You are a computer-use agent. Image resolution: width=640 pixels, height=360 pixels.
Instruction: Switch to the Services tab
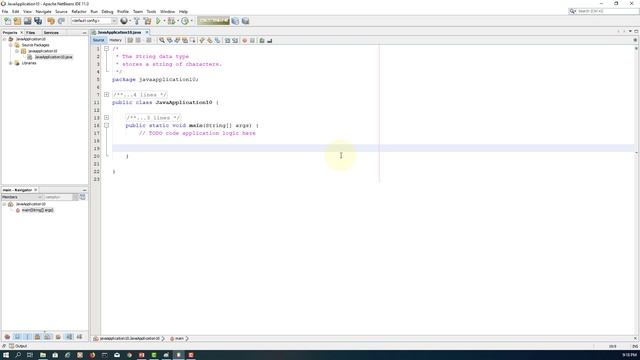[51, 33]
